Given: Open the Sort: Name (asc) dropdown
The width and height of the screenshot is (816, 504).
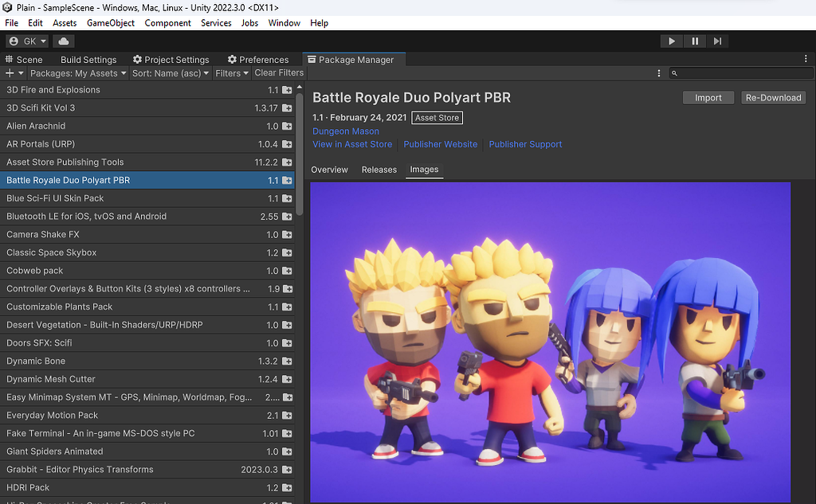Looking at the screenshot, I should coord(170,73).
